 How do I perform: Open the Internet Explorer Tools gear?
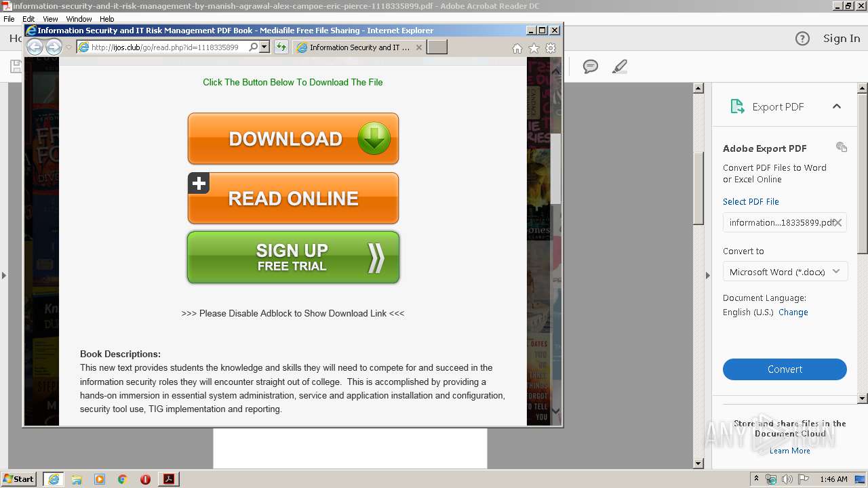tap(551, 48)
